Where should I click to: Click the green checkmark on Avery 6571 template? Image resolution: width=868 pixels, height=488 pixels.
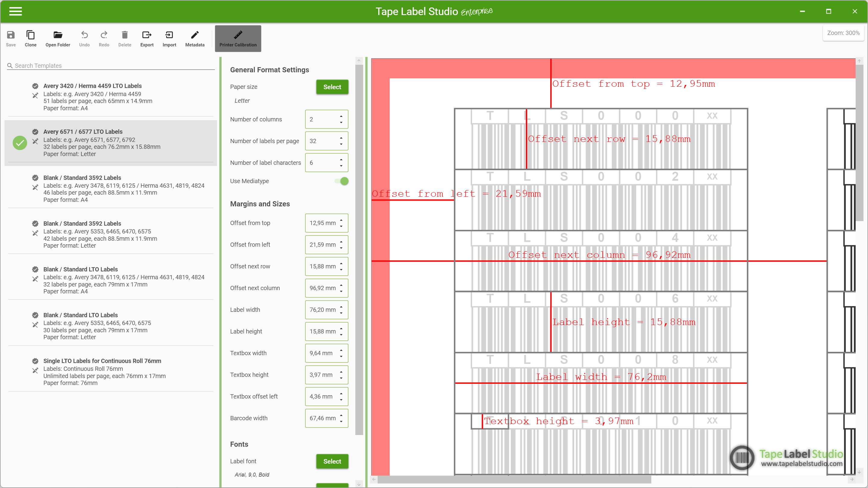(20, 143)
